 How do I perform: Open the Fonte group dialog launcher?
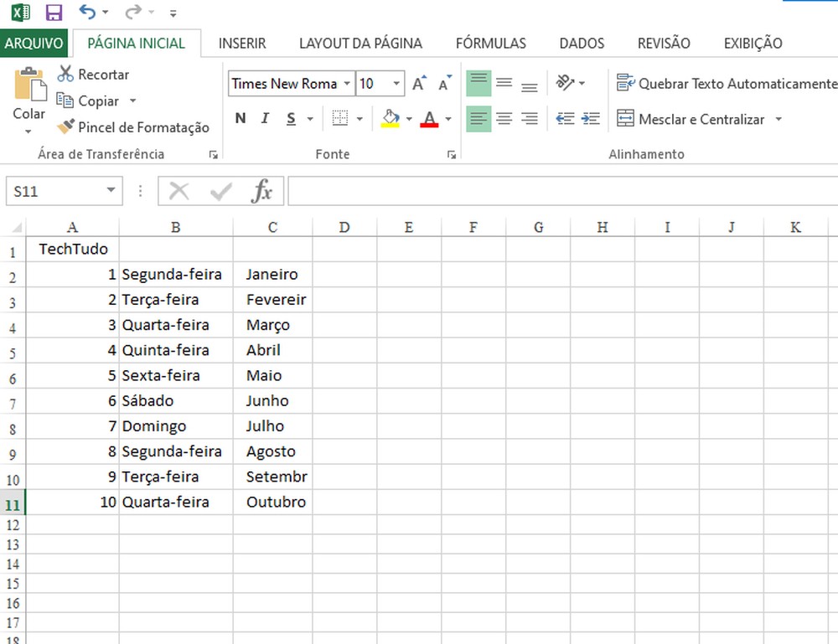tap(452, 154)
